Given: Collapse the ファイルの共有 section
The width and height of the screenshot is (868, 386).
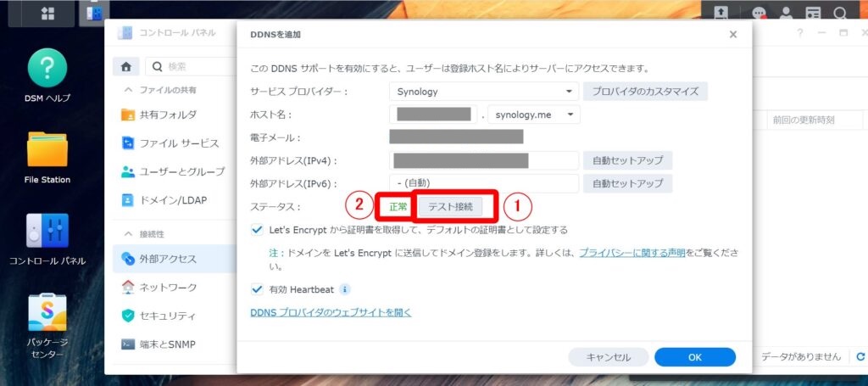Looking at the screenshot, I should 129,90.
